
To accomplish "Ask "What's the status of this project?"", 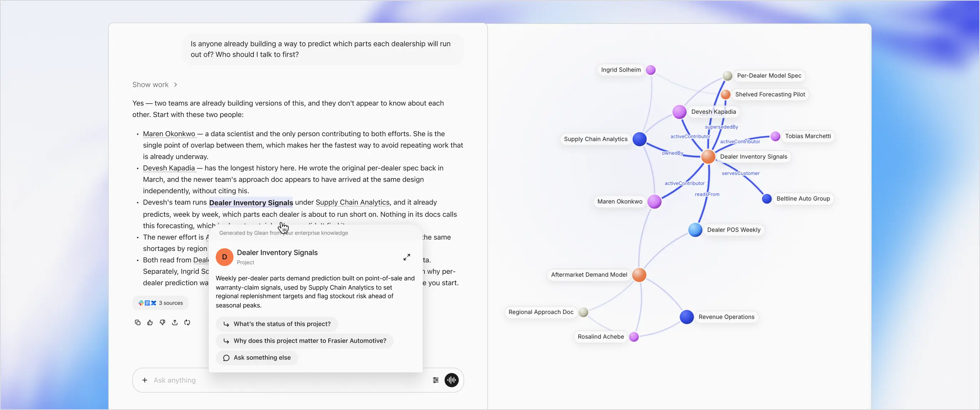I will 277,324.
